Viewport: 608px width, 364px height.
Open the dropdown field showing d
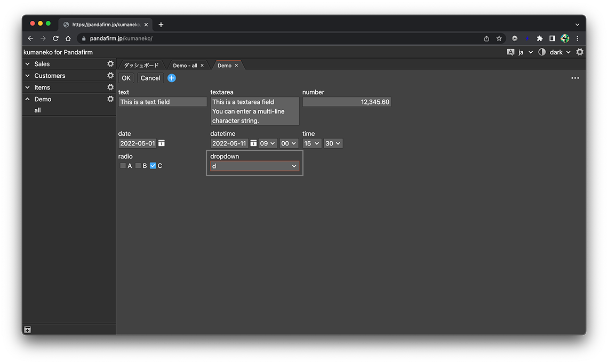coord(255,166)
